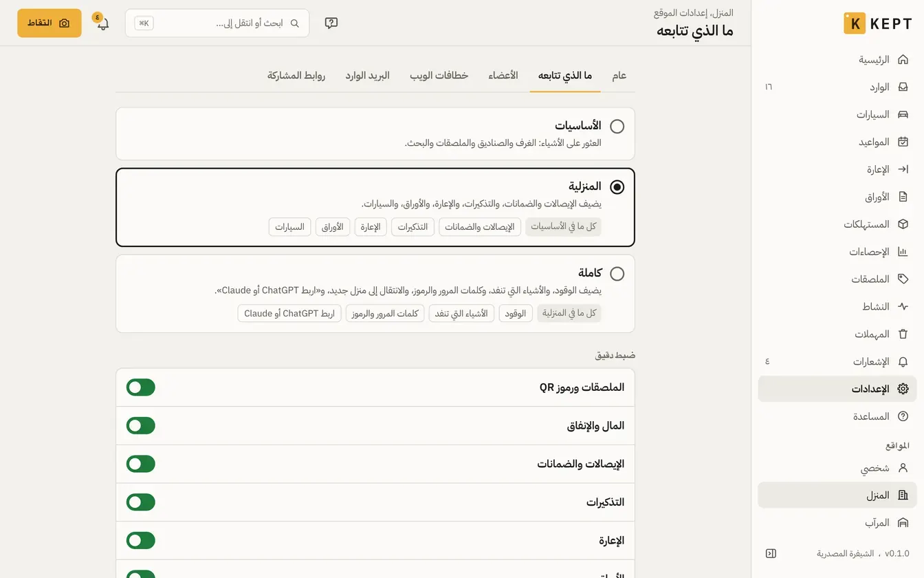Open الإشعارات (Notifications) in the sidebar
The image size is (924, 578).
click(x=837, y=362)
